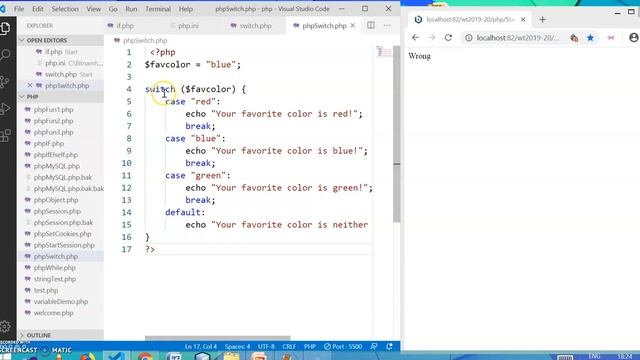
Task: Open the Run and Debug view
Action: click(x=6, y=109)
